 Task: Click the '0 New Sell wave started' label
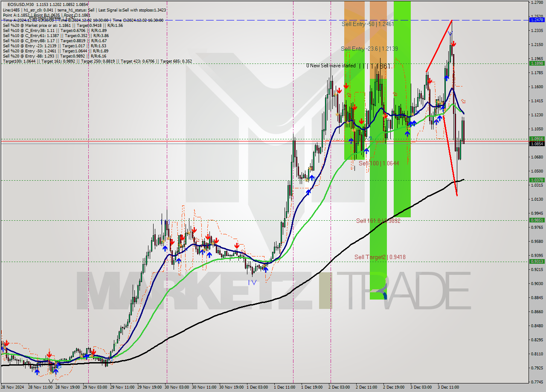click(x=331, y=66)
